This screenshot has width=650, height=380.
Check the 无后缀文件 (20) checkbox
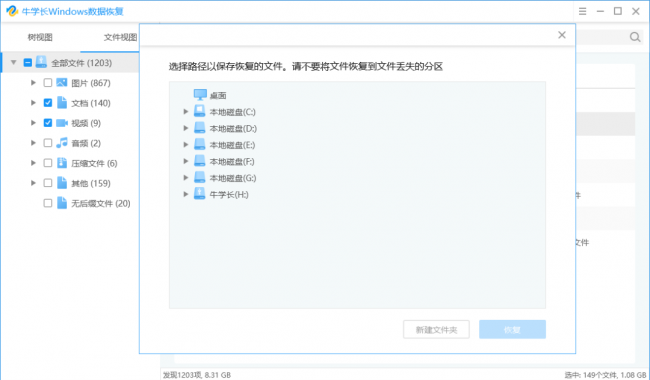pyautogui.click(x=48, y=203)
